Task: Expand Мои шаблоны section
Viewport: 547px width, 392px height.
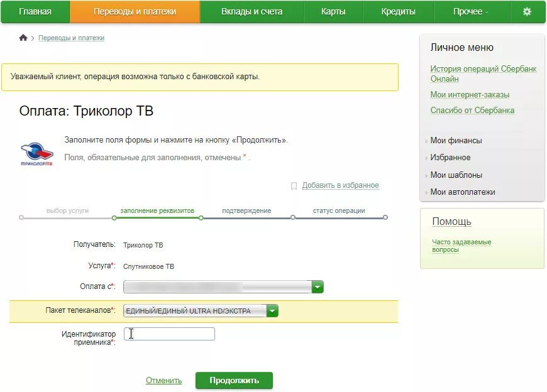Action: pyautogui.click(x=456, y=175)
